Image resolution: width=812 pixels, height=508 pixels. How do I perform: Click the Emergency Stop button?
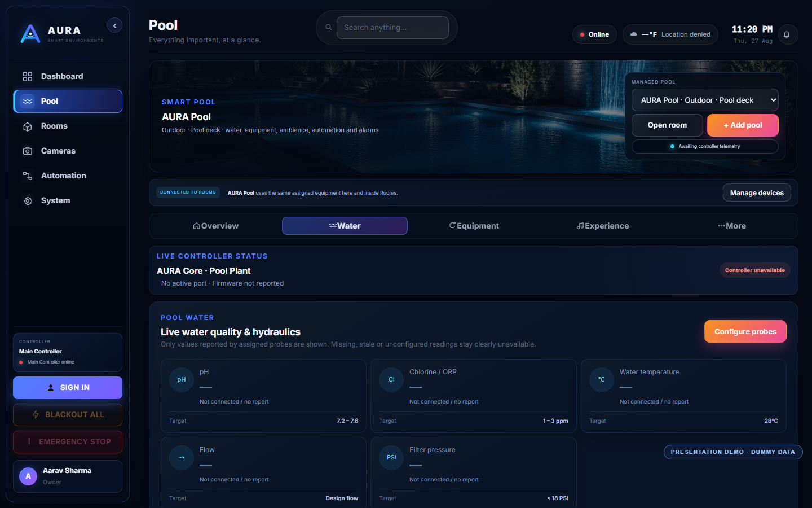68,442
